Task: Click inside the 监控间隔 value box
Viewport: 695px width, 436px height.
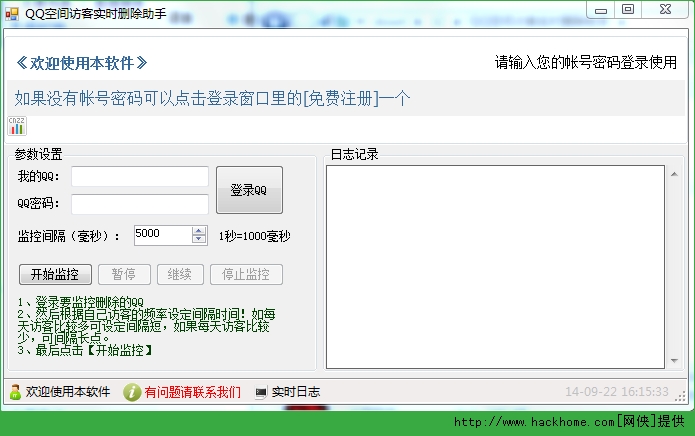Action: [x=160, y=235]
